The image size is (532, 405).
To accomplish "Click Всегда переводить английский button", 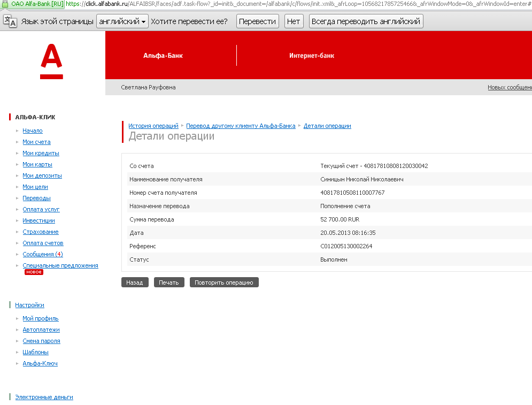I will tap(366, 21).
